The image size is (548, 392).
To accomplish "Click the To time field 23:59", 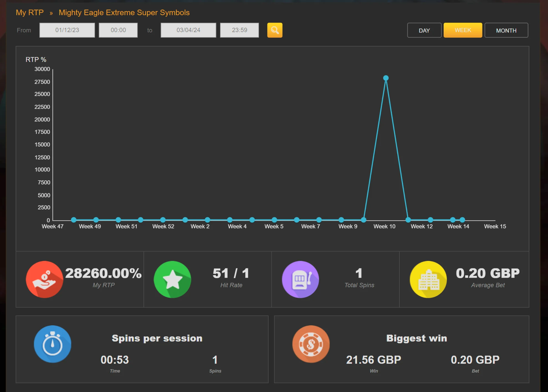I will pyautogui.click(x=239, y=30).
